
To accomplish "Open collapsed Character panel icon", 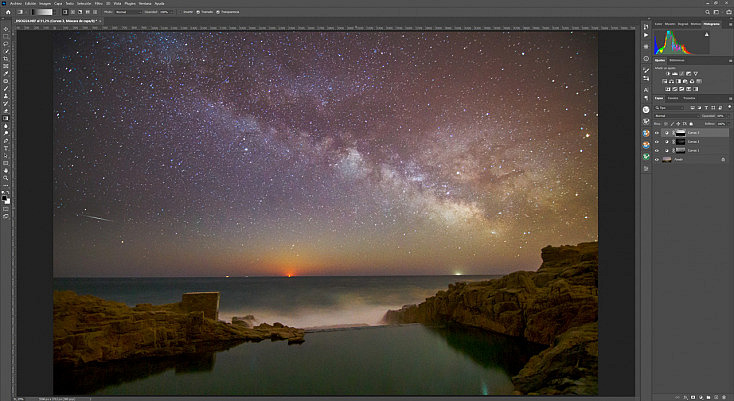I will pyautogui.click(x=646, y=90).
